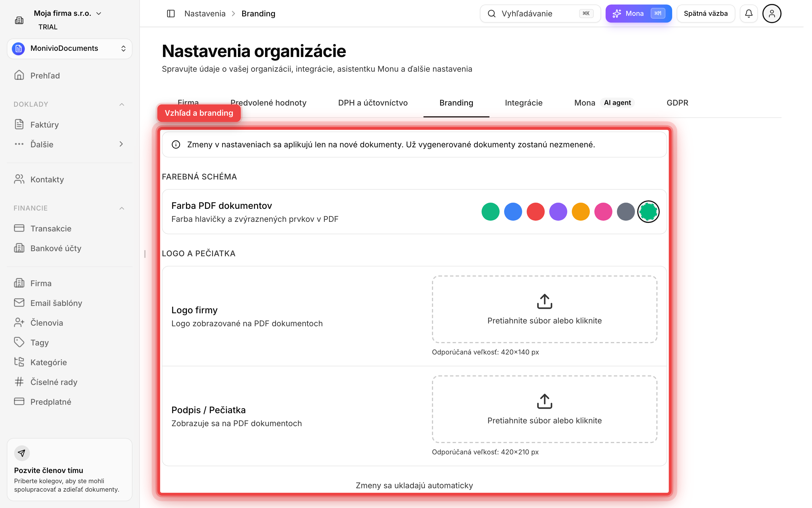This screenshot has width=812, height=508.
Task: Open Transakcie in the sidebar
Action: click(69, 229)
